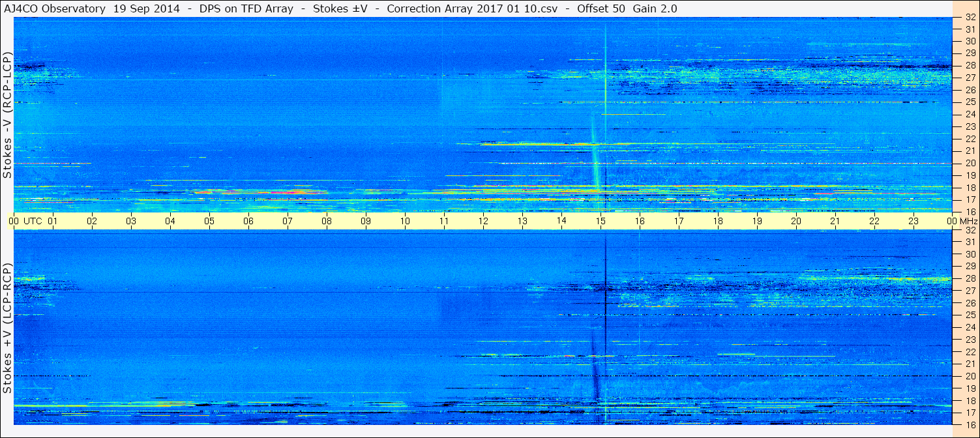This screenshot has width=980, height=438.
Task: Click the 18 hour time marker
Action: [718, 221]
